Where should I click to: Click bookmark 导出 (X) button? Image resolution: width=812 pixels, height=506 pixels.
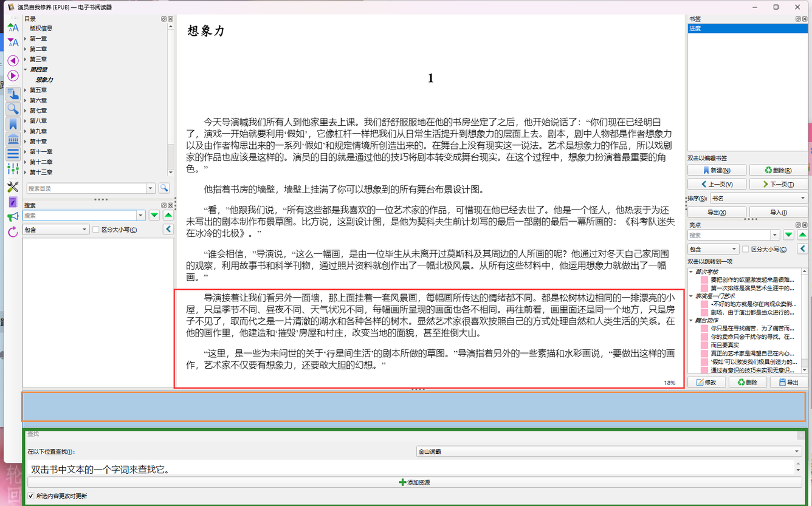717,213
